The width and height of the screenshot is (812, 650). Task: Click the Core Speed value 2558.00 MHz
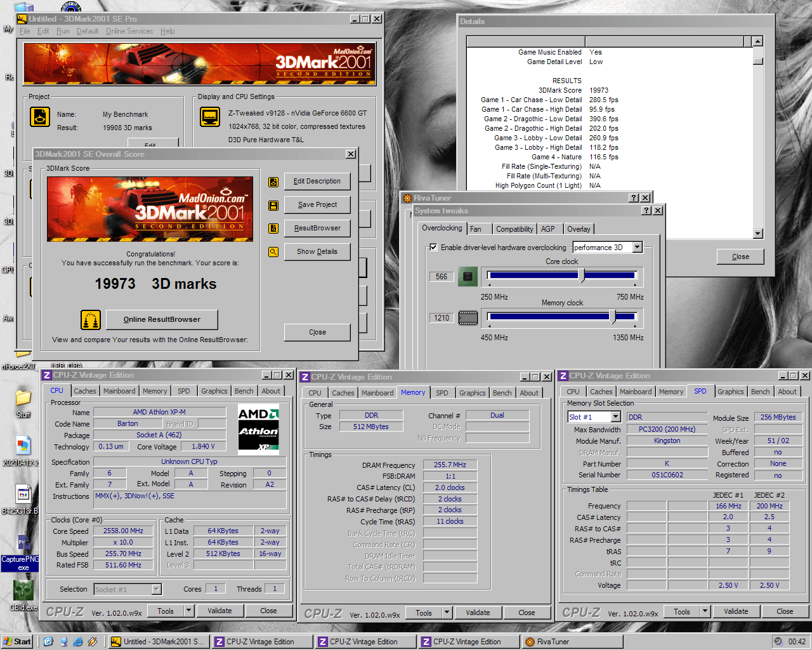click(123, 531)
